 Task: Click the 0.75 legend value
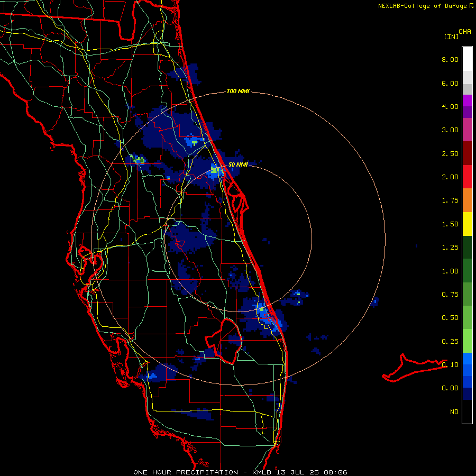[450, 295]
